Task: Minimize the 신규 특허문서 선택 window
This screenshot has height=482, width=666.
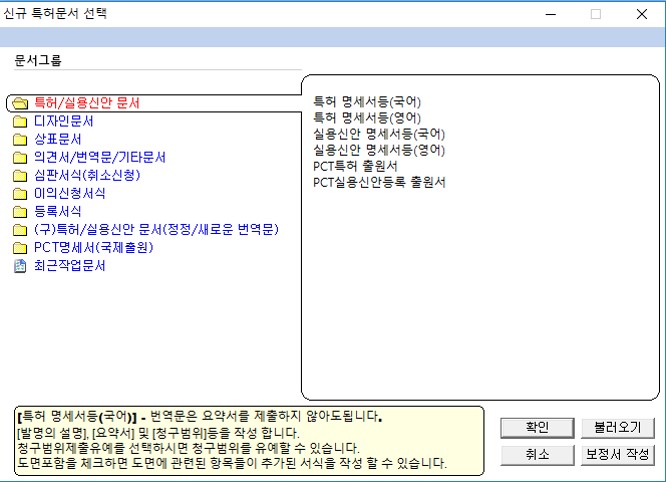Action: [550, 14]
